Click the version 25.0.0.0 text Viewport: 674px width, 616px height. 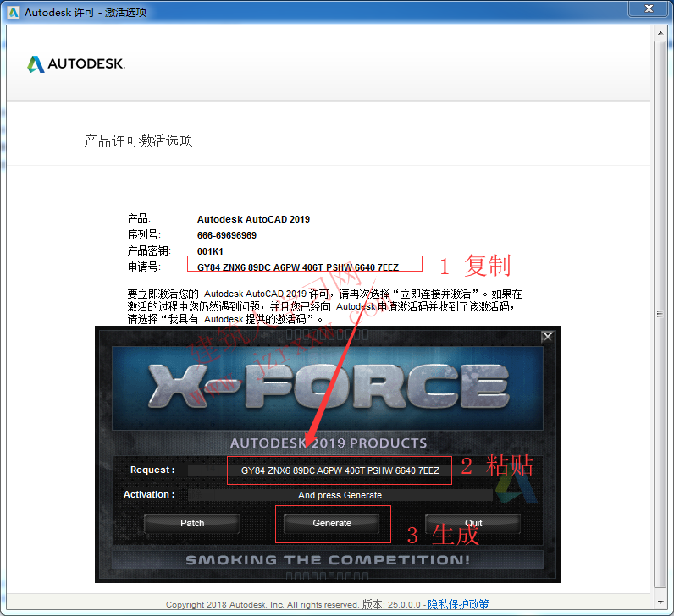(391, 604)
